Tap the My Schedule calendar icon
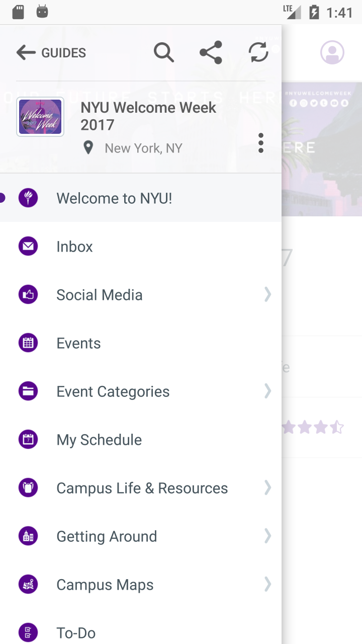 tap(28, 439)
